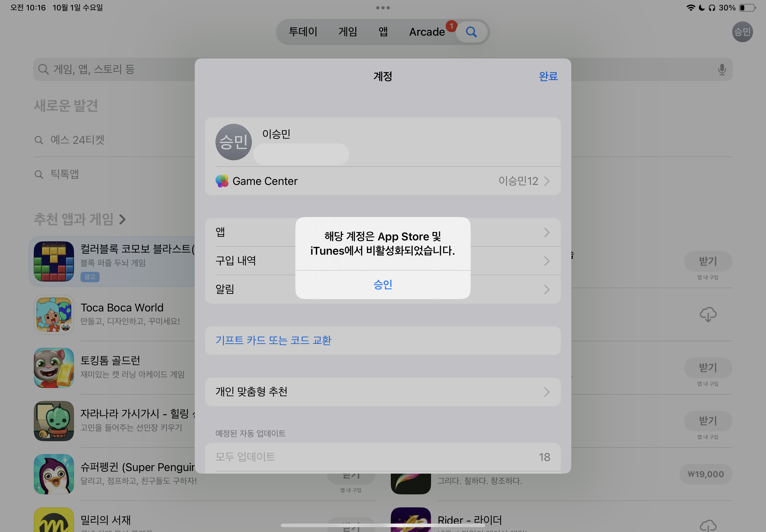The width and height of the screenshot is (766, 532).
Task: Open Game Center 이승민12 chevron
Action: pos(546,181)
